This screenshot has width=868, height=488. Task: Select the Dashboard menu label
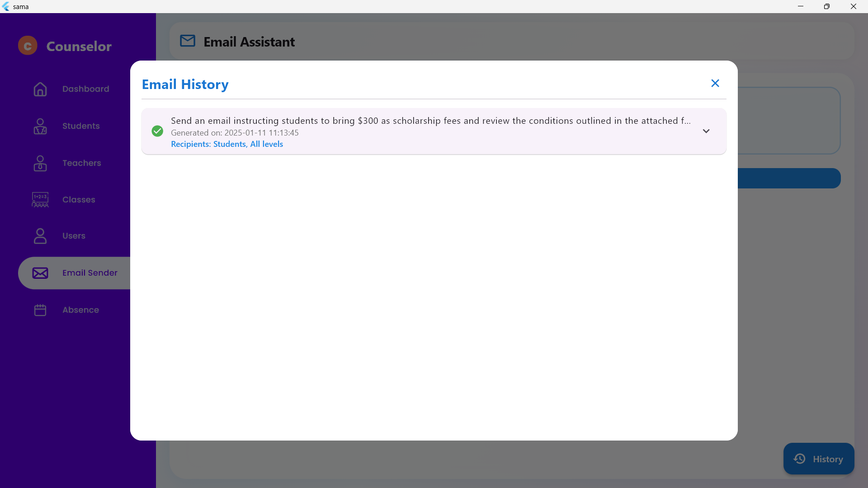tap(86, 89)
